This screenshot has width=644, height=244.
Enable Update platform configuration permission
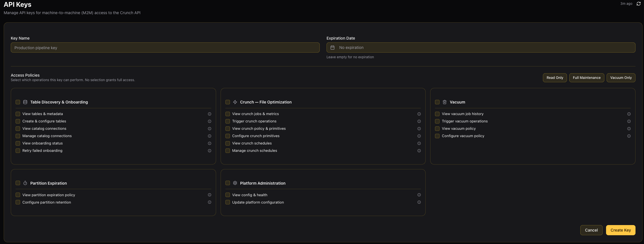coord(228,202)
